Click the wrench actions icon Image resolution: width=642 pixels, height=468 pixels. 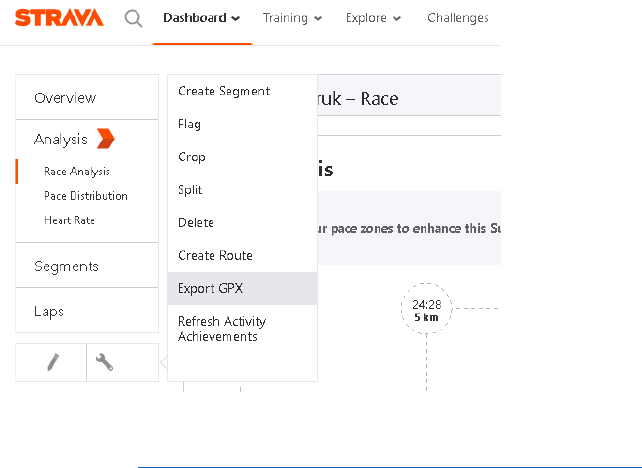104,362
